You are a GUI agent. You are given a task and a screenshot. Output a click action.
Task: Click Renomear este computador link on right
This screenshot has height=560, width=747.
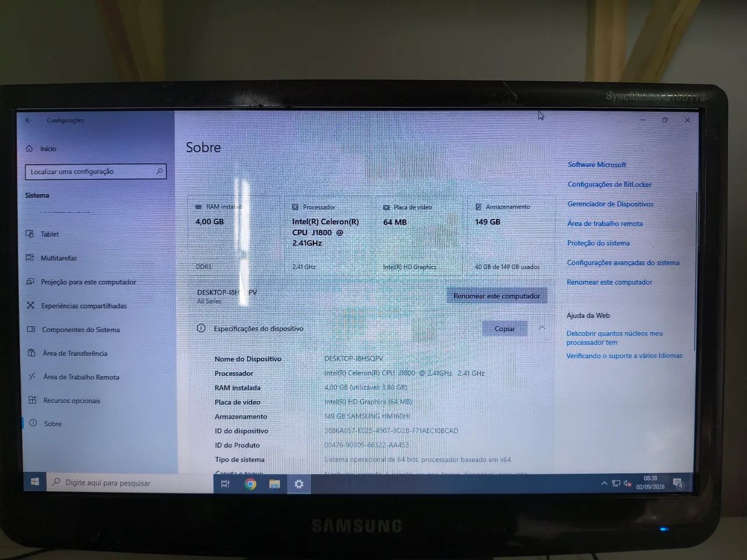coord(609,282)
